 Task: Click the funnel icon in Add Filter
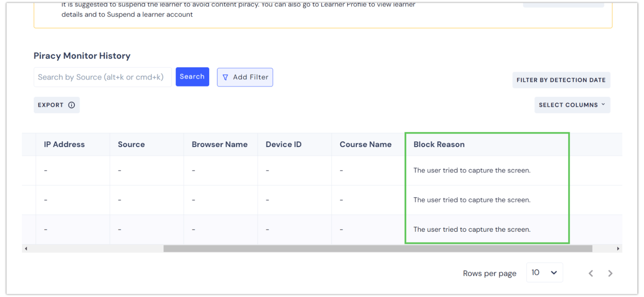(x=225, y=77)
